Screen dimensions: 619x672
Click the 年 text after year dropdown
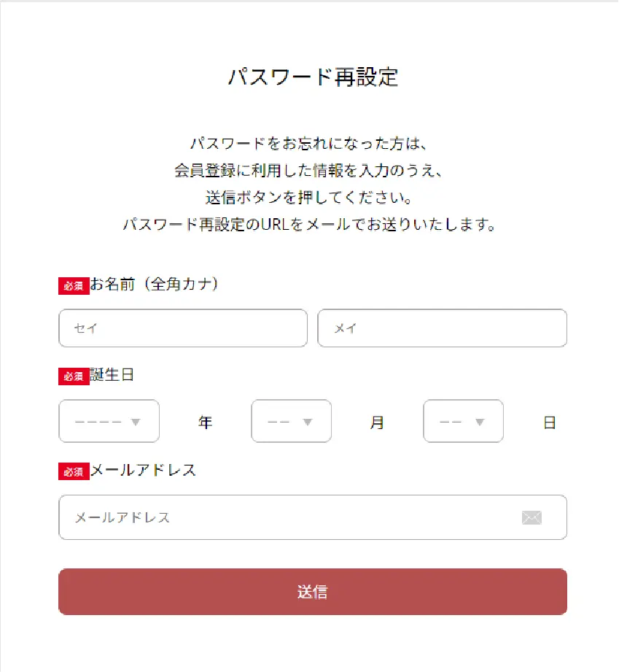point(205,422)
